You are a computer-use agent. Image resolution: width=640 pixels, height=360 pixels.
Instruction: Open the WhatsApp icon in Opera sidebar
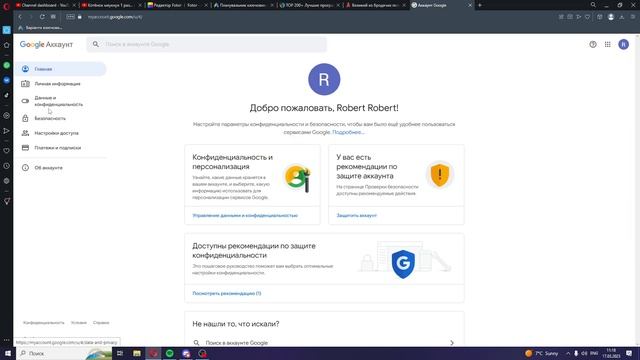point(7,65)
